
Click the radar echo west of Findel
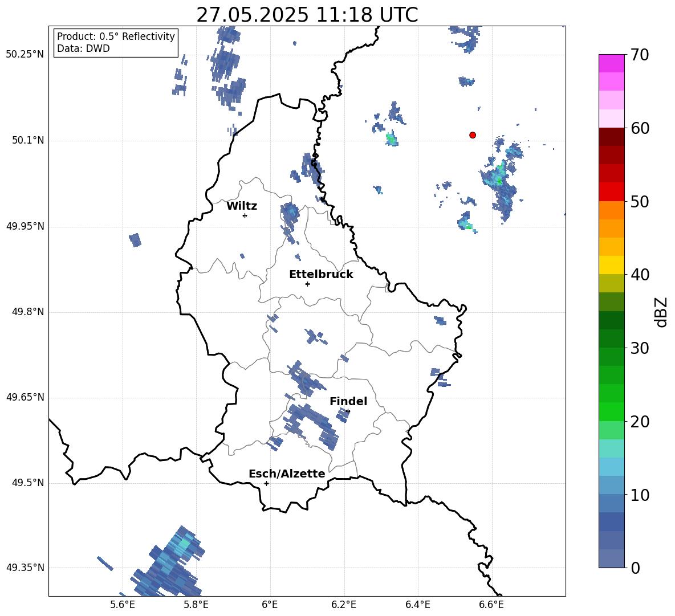click(x=311, y=426)
